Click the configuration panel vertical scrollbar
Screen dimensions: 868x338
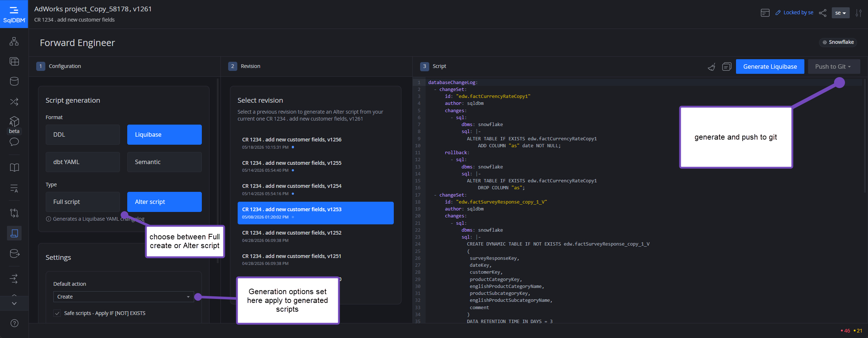(218, 170)
